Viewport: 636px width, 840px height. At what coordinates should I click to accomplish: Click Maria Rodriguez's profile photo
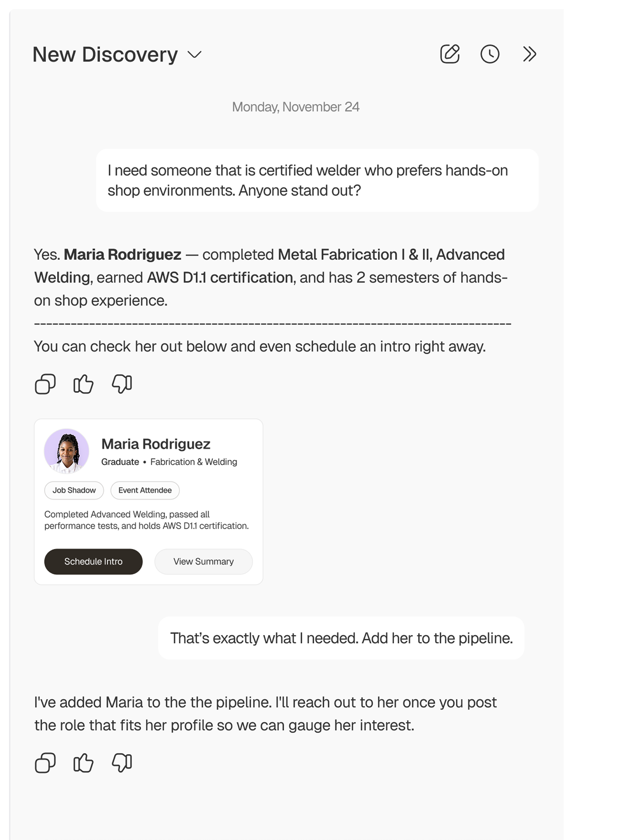67,451
